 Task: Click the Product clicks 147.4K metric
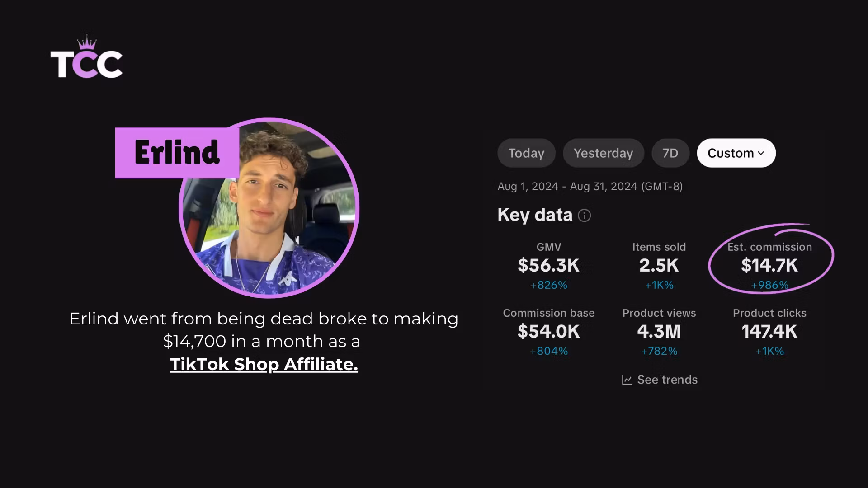tap(769, 332)
